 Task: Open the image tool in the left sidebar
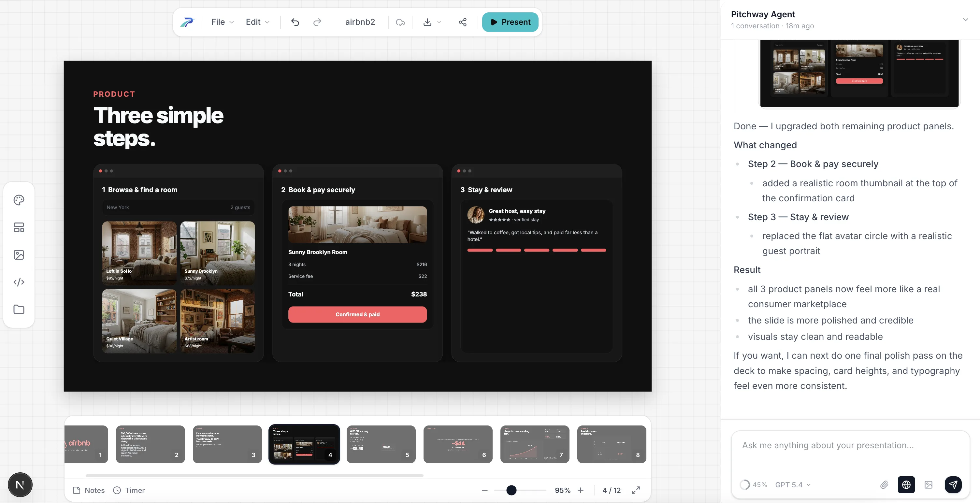click(19, 254)
